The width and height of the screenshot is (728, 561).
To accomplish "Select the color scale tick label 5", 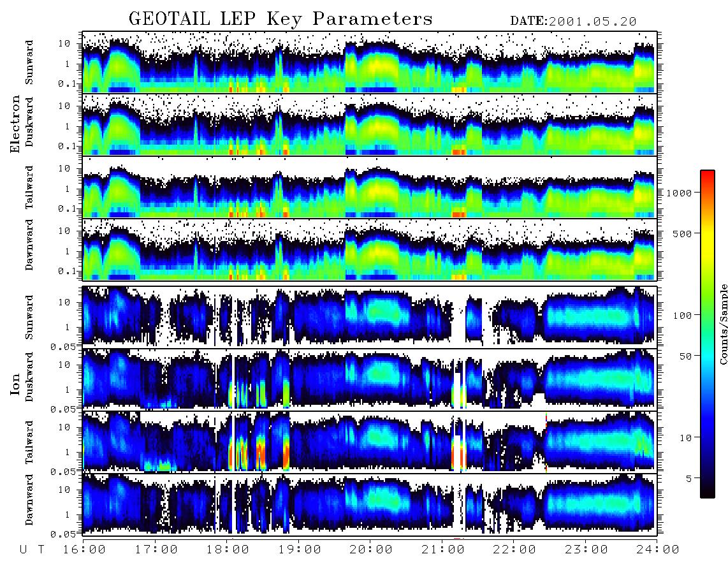I will (689, 478).
